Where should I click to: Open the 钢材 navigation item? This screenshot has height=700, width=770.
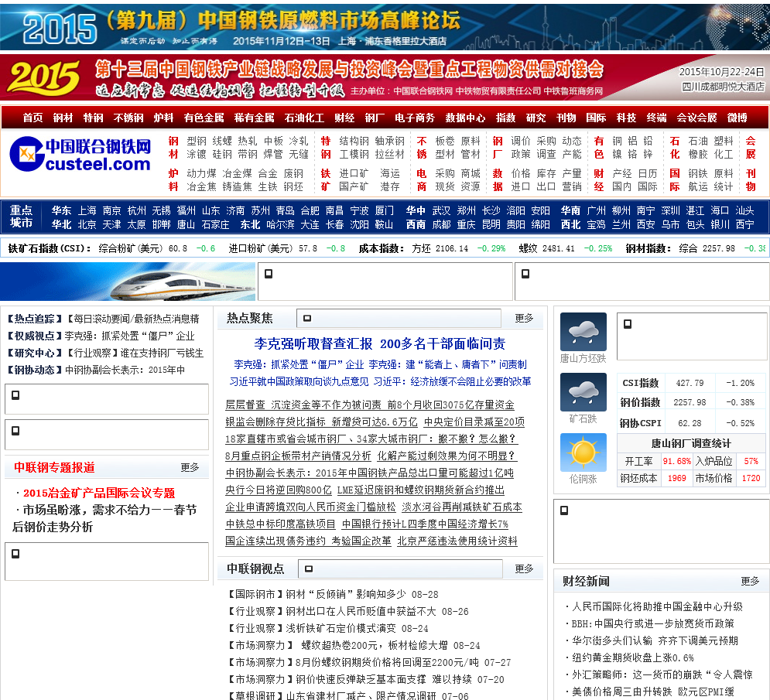[63, 118]
